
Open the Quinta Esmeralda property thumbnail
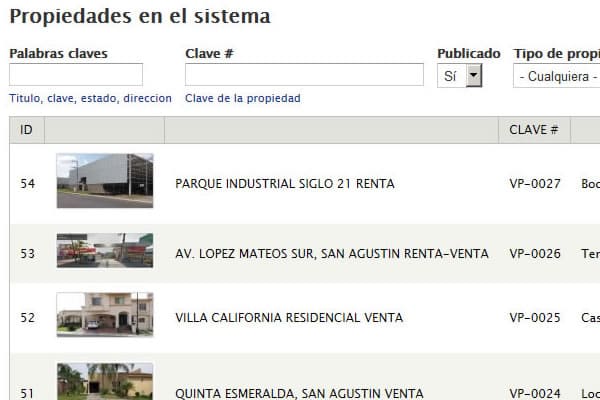pyautogui.click(x=105, y=382)
